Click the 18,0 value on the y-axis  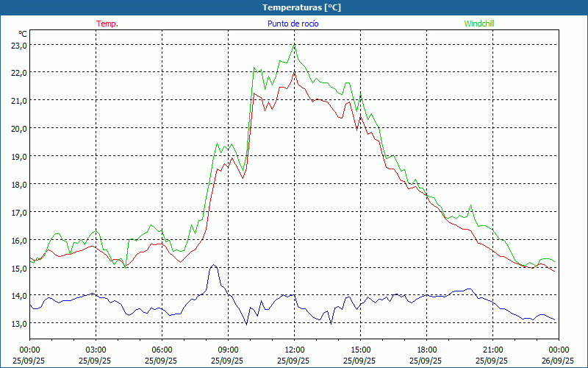(19, 184)
